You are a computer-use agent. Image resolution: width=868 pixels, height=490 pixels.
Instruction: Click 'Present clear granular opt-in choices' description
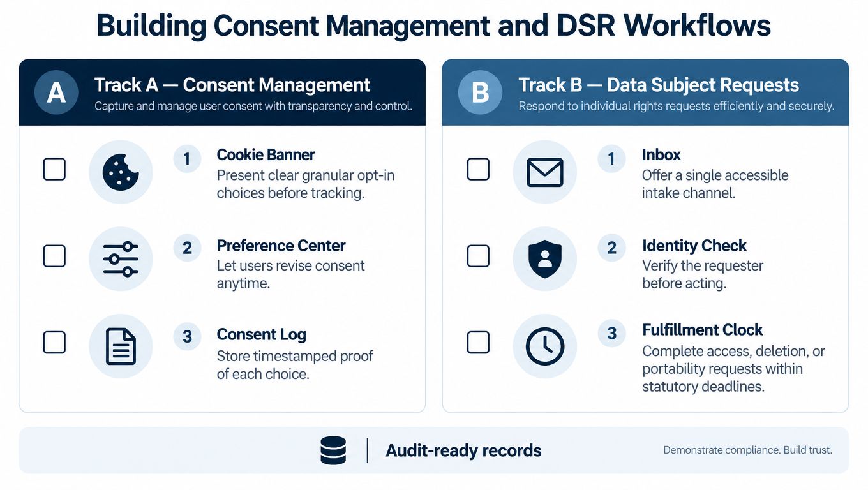click(306, 184)
